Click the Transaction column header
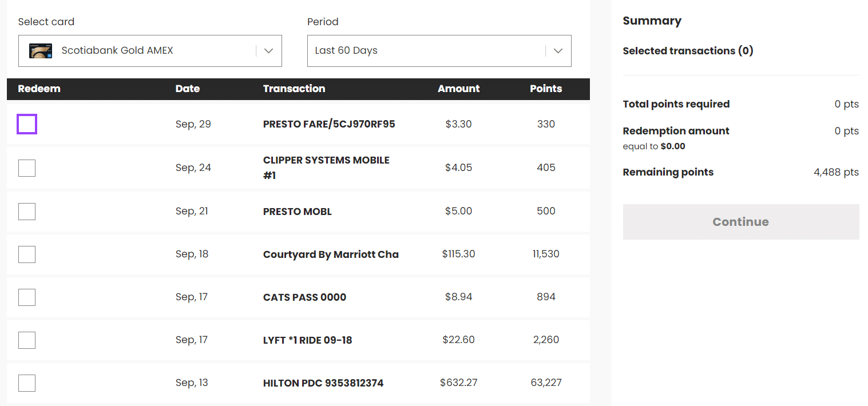Screen dimensions: 868x406 [x=294, y=89]
